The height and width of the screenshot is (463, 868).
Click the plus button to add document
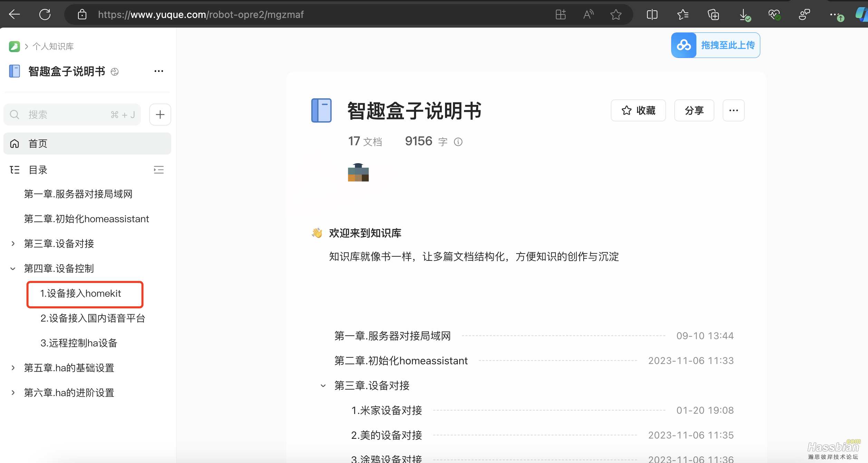160,115
